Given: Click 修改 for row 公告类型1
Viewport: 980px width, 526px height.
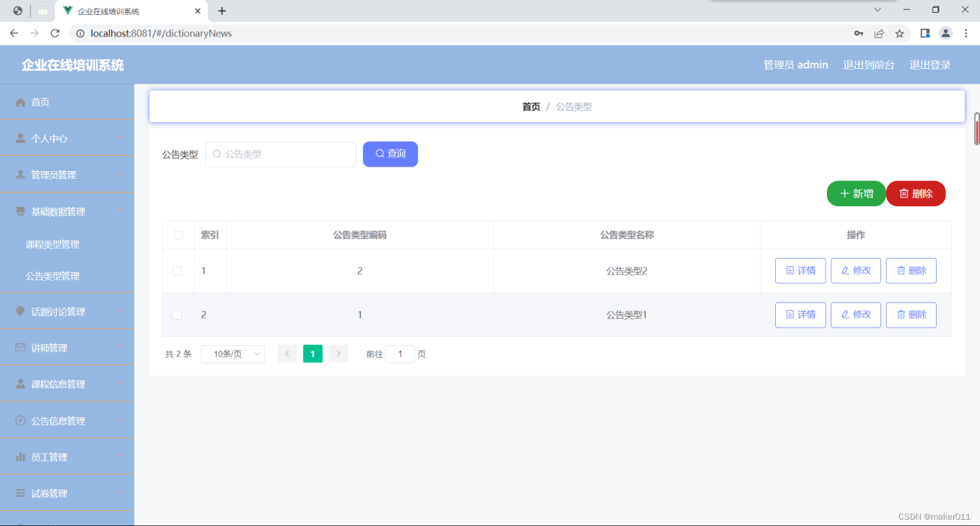Looking at the screenshot, I should click(x=856, y=315).
